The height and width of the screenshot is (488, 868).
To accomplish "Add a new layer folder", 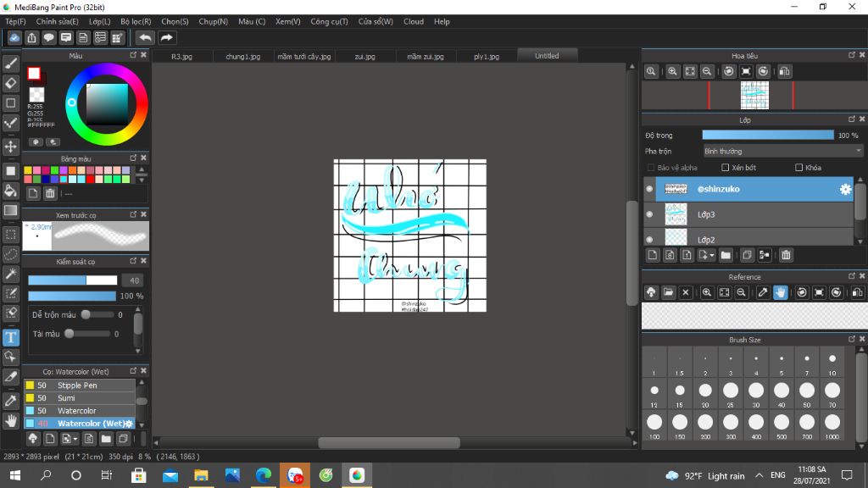I will 726,255.
